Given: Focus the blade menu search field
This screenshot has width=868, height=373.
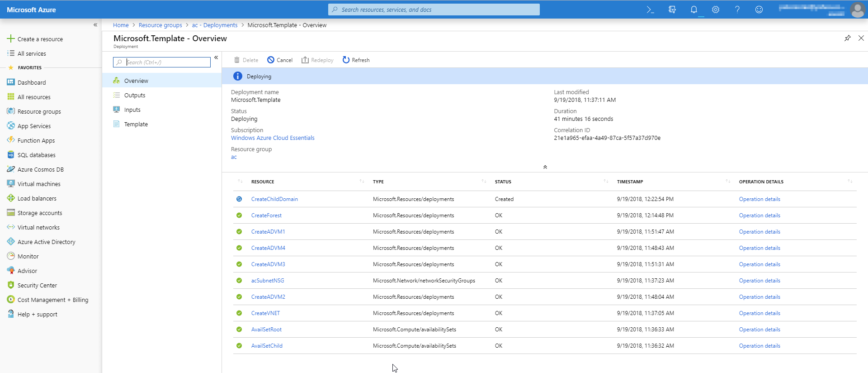Looking at the screenshot, I should [162, 62].
